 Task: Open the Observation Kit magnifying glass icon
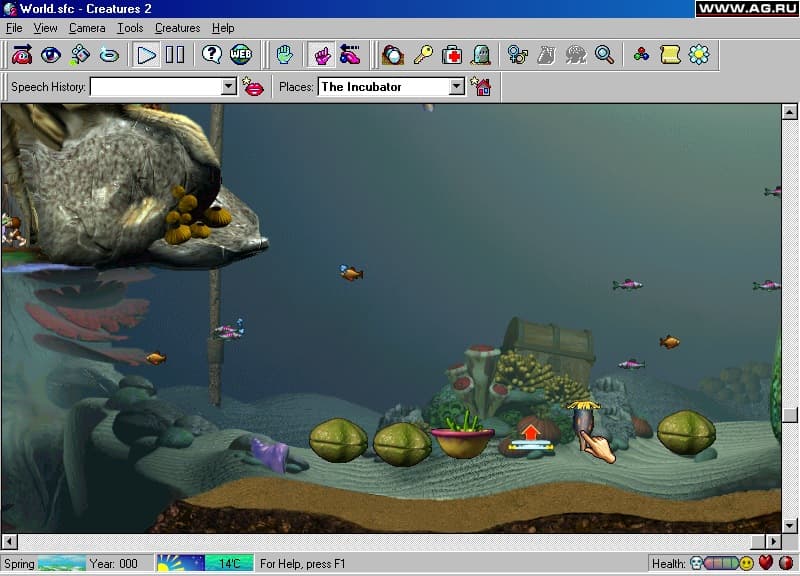(605, 55)
